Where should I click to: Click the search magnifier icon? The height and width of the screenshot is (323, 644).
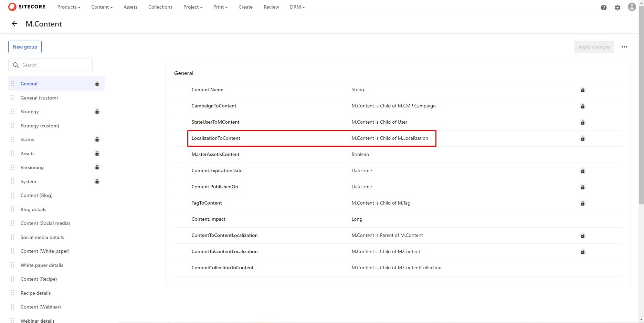[x=16, y=65]
